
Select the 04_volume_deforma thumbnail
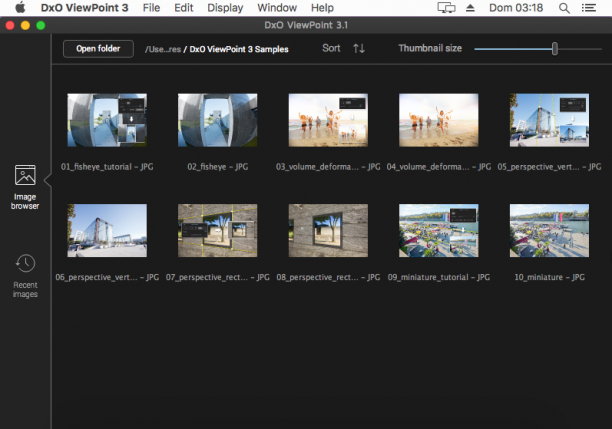(438, 120)
